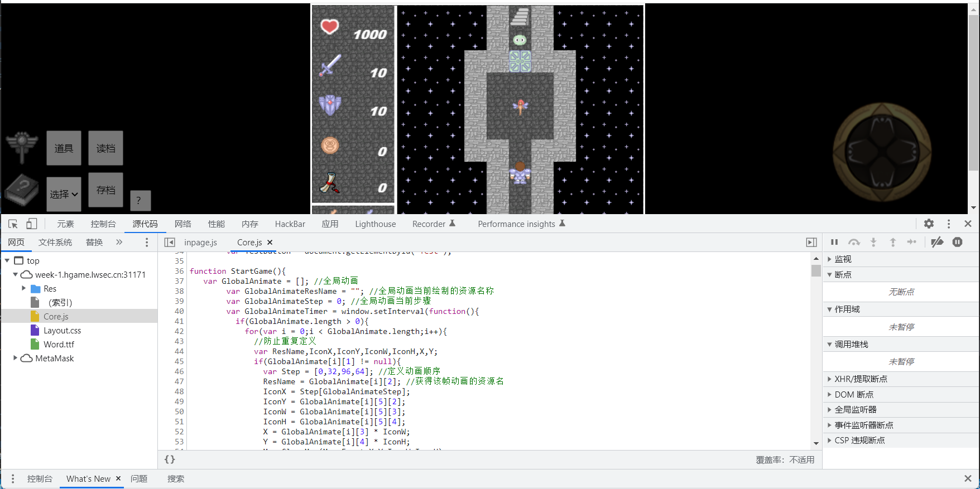
Task: Toggle device toolbar emulation icon
Action: click(32, 224)
